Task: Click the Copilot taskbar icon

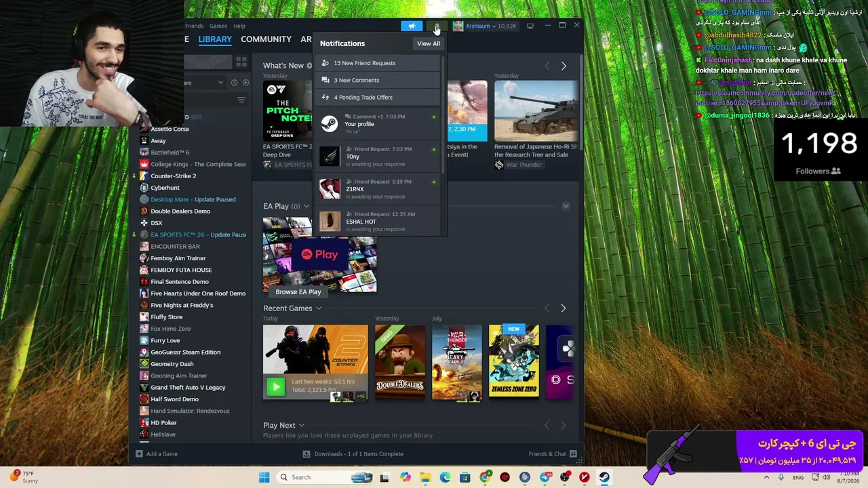Action: (406, 477)
